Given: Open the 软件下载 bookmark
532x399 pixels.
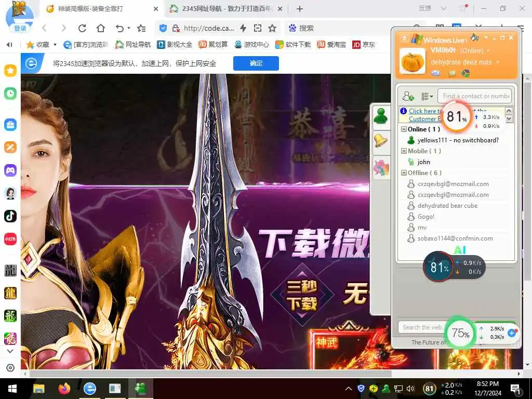Looking at the screenshot, I should (293, 45).
